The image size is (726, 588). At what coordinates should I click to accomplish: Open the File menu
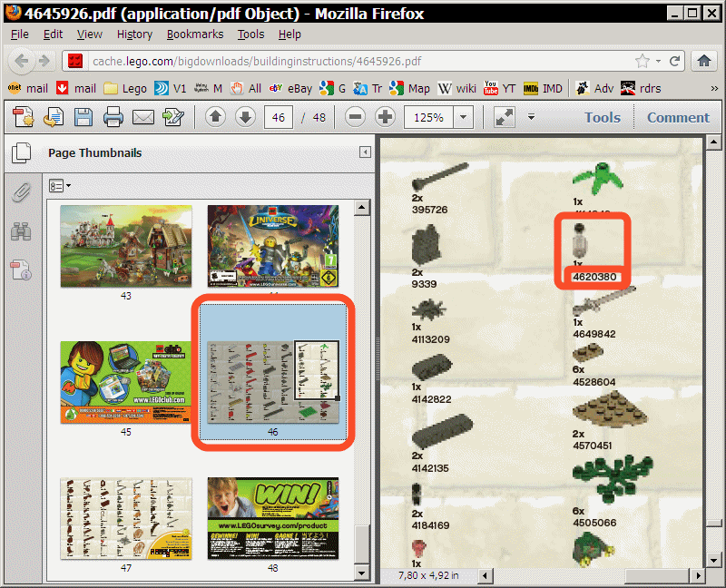tap(19, 34)
